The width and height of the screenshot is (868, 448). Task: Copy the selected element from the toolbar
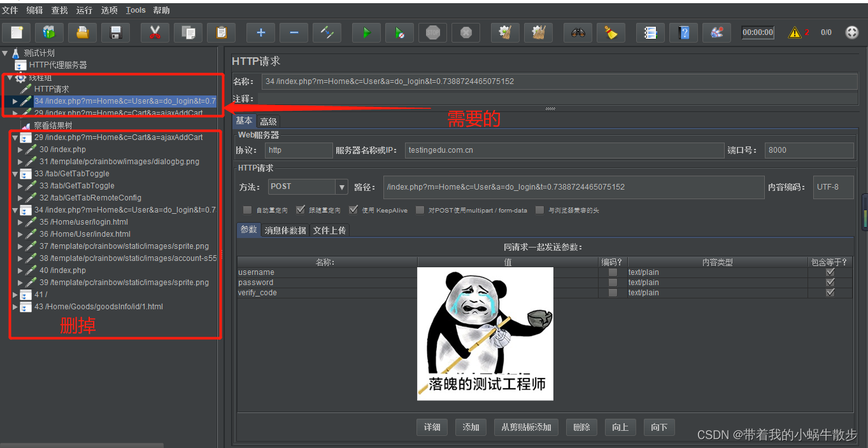pyautogui.click(x=188, y=32)
